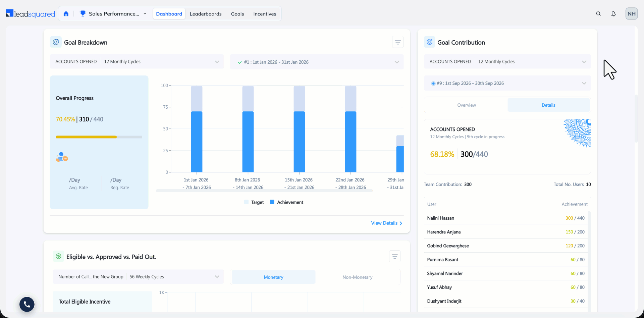
Task: Open the NH user avatar menu
Action: click(632, 14)
